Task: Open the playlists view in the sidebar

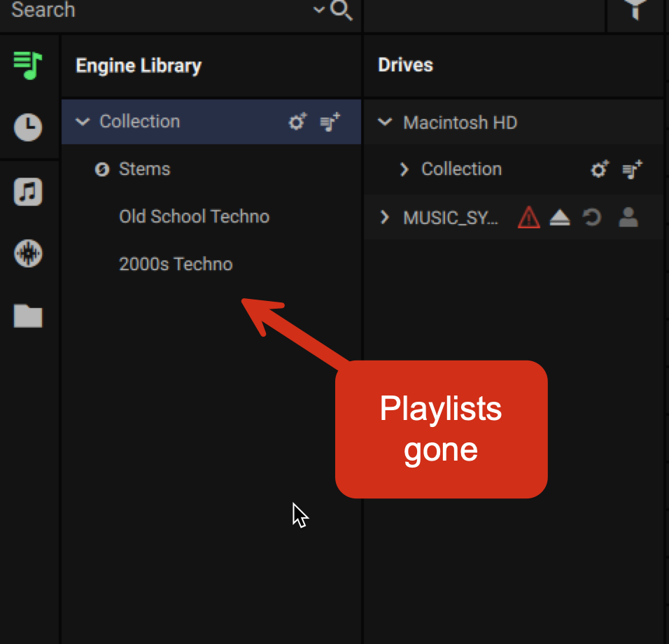Action: [x=28, y=66]
